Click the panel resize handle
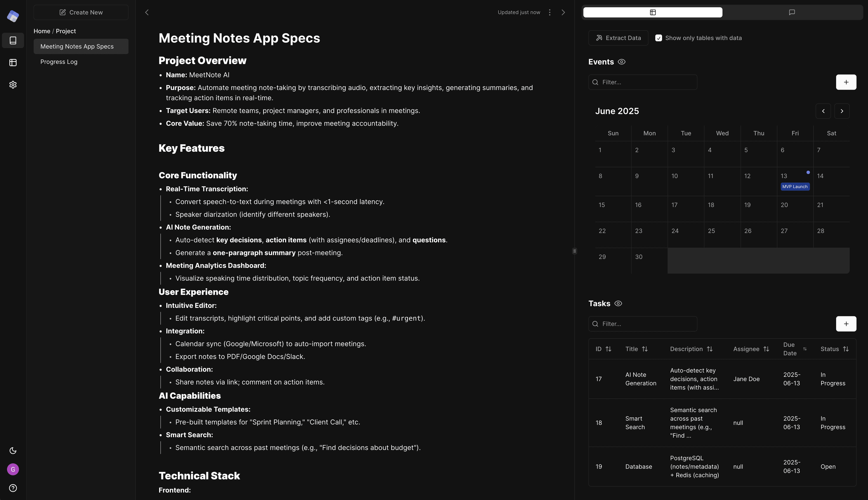 tap(574, 251)
